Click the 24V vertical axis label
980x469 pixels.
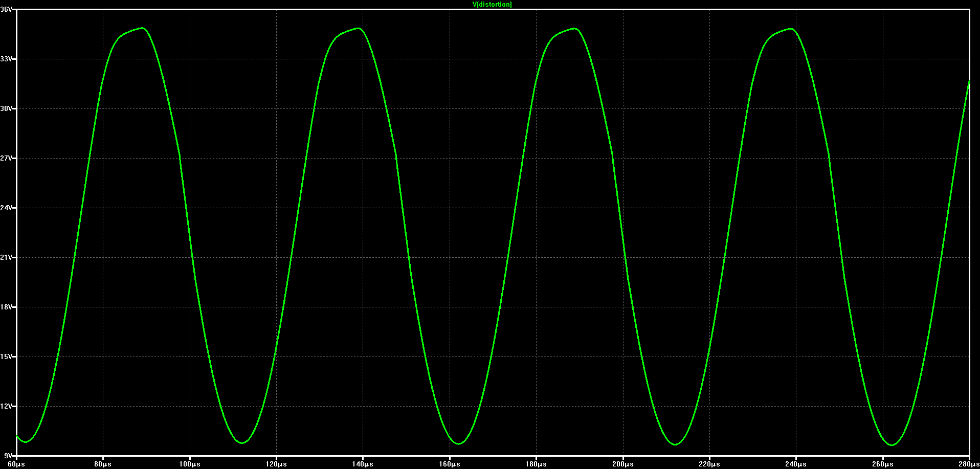[x=6, y=208]
